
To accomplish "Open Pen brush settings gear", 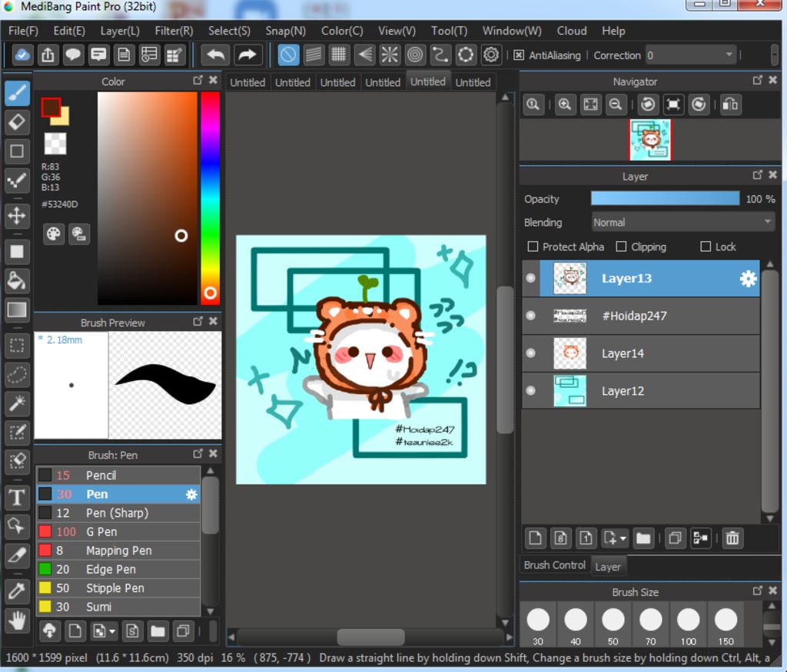I will click(x=191, y=495).
